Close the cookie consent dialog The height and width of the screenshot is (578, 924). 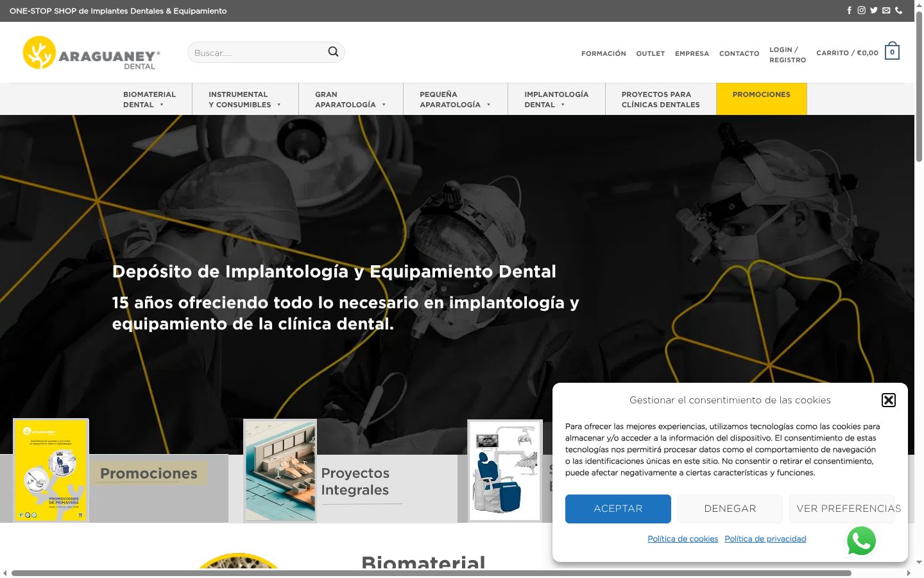tap(889, 400)
